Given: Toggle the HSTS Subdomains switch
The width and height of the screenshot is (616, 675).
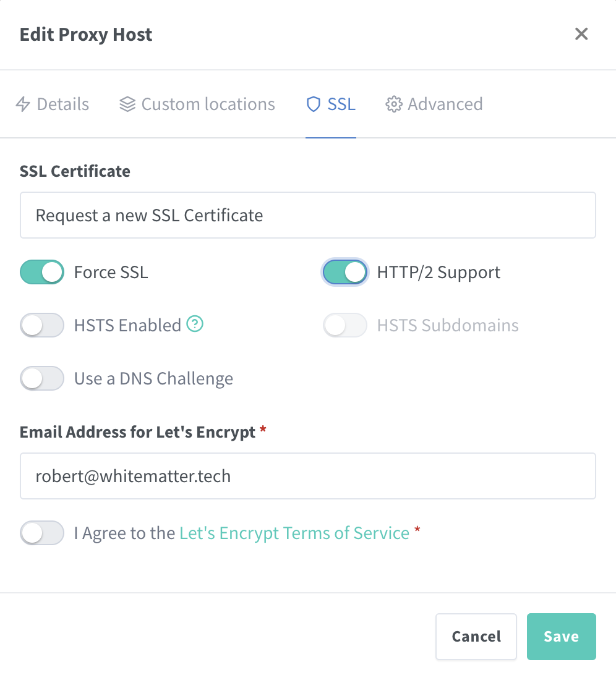Looking at the screenshot, I should point(345,325).
